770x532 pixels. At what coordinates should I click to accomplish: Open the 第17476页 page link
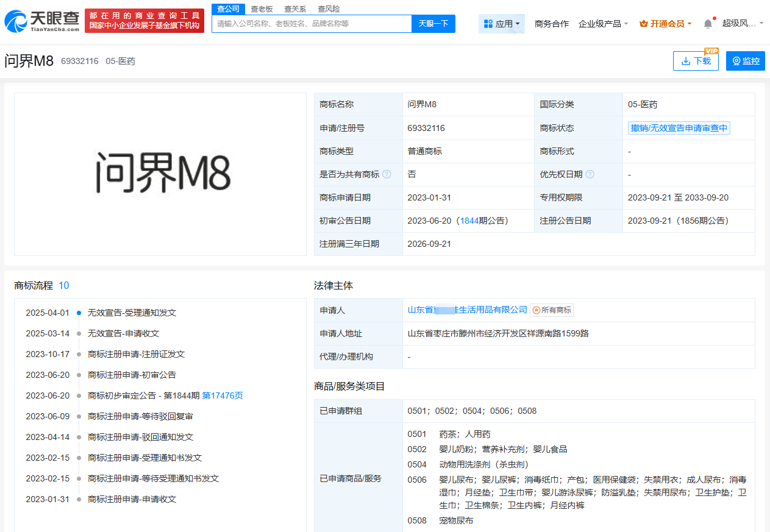(223, 395)
